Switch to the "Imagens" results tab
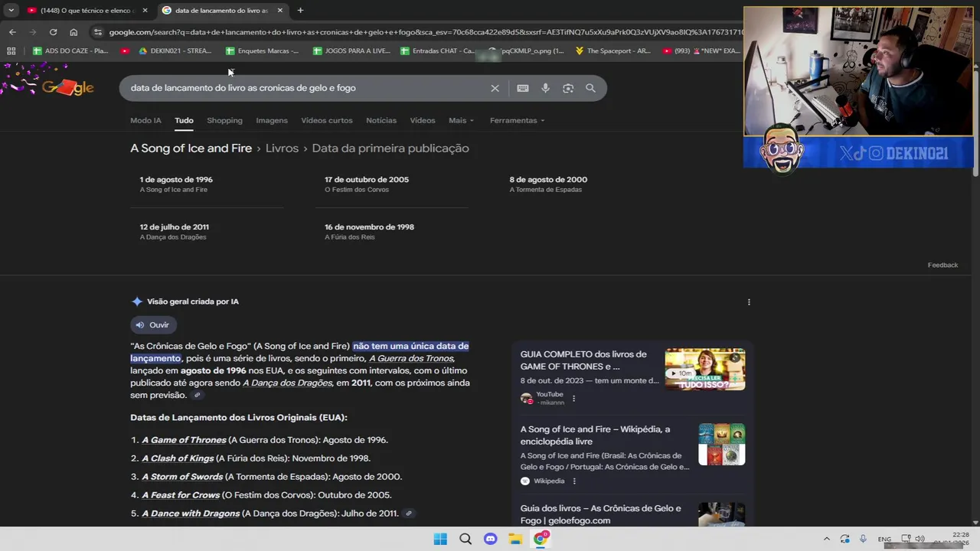Image resolution: width=980 pixels, height=551 pixels. click(272, 120)
